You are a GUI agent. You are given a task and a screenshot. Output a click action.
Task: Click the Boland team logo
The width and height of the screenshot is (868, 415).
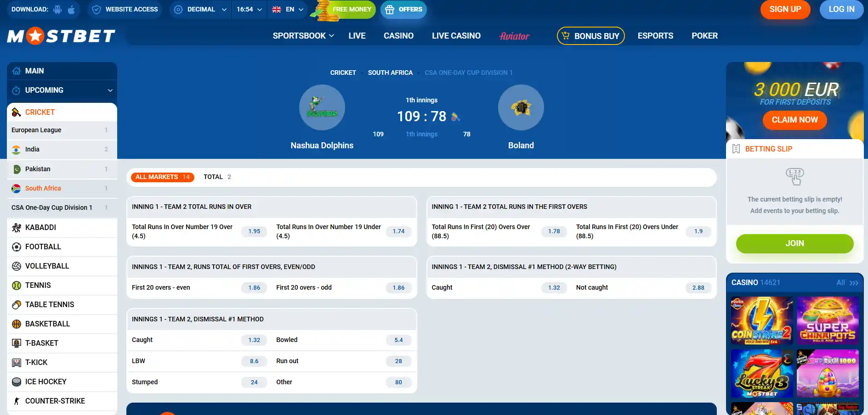pyautogui.click(x=521, y=107)
